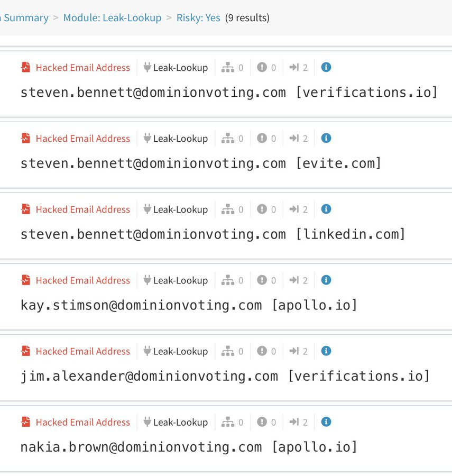Click source-arrow icon in linkedin.com row
The height and width of the screenshot is (476, 452).
tap(294, 209)
